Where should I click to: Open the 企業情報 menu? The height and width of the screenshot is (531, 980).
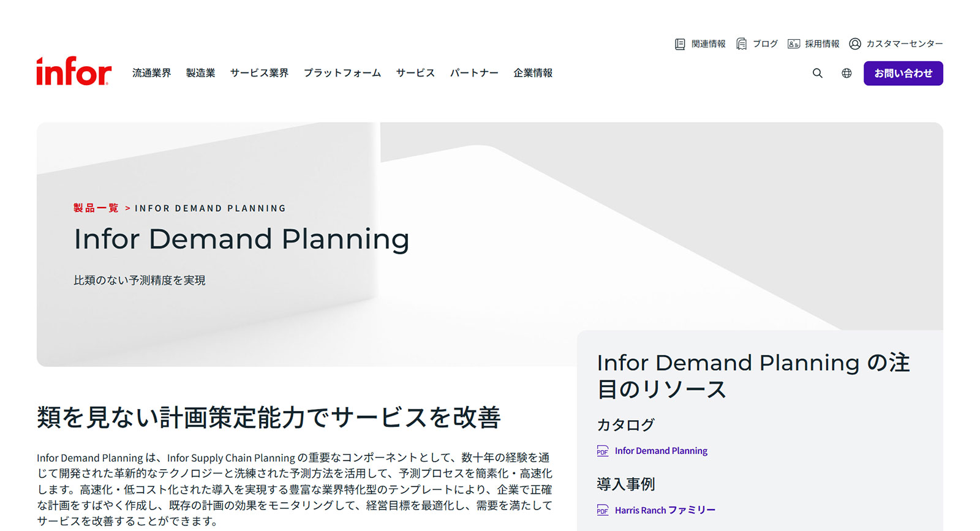tap(533, 73)
